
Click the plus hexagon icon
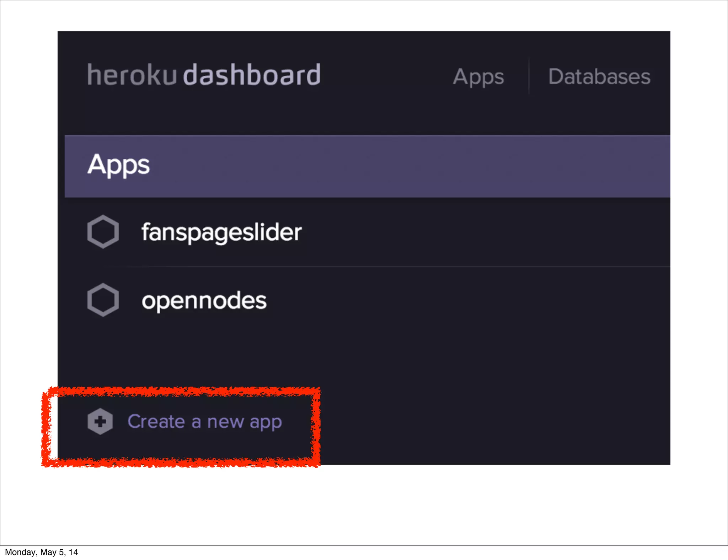(x=100, y=421)
